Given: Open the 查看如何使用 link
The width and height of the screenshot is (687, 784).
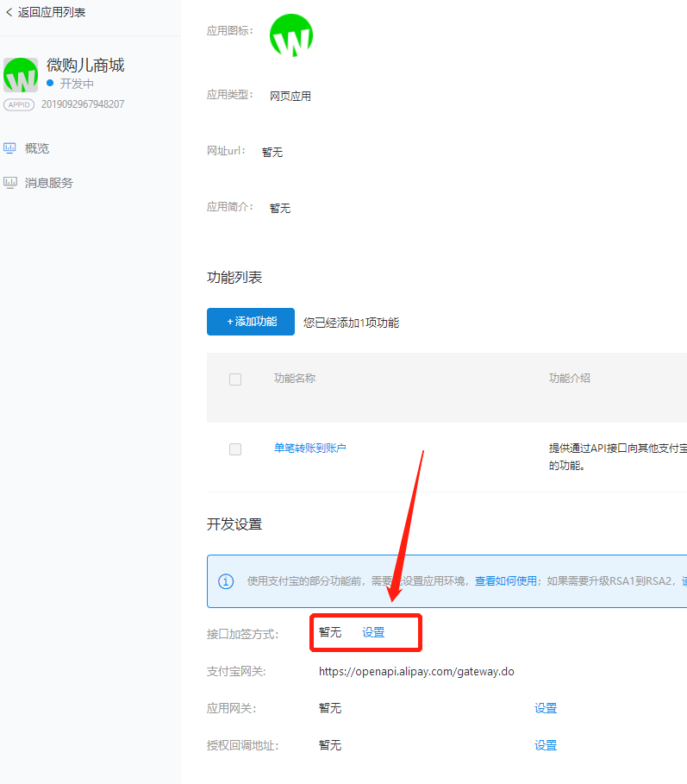Looking at the screenshot, I should 506,581.
